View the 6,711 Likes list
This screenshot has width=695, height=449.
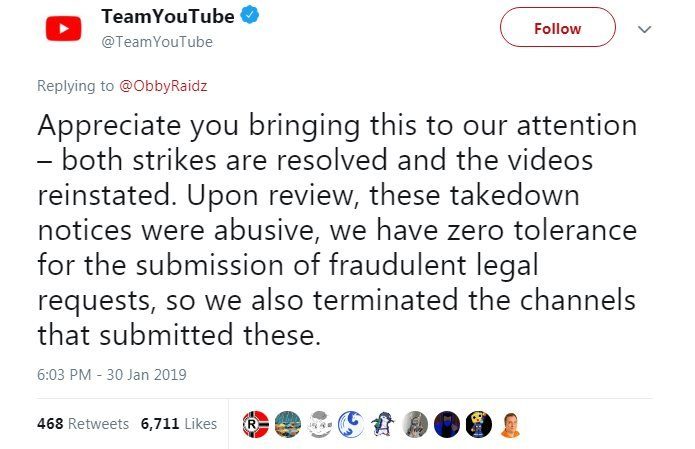point(179,424)
